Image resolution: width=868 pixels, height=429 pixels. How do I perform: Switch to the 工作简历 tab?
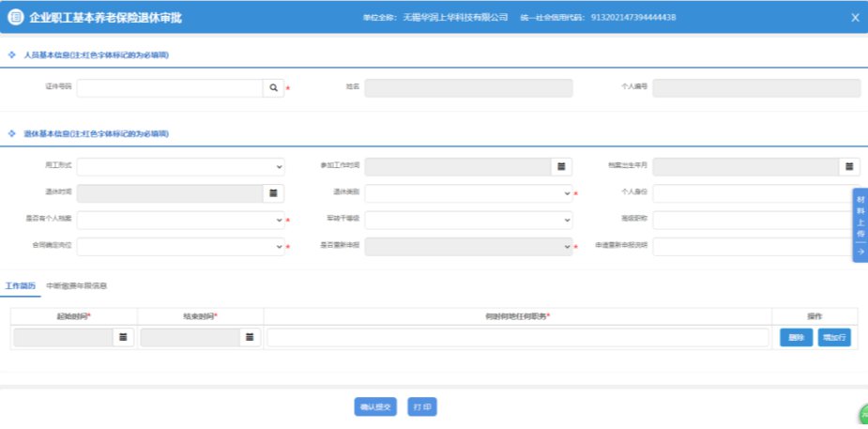click(20, 284)
